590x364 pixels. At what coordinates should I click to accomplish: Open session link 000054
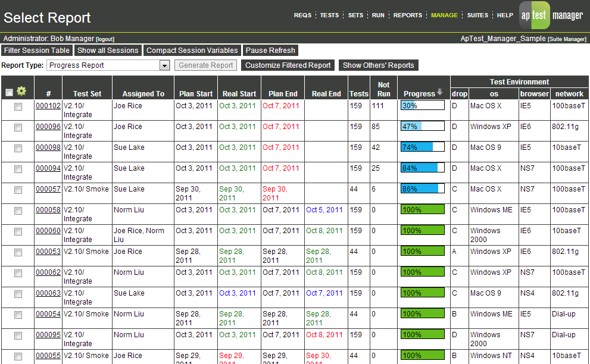pos(48,314)
